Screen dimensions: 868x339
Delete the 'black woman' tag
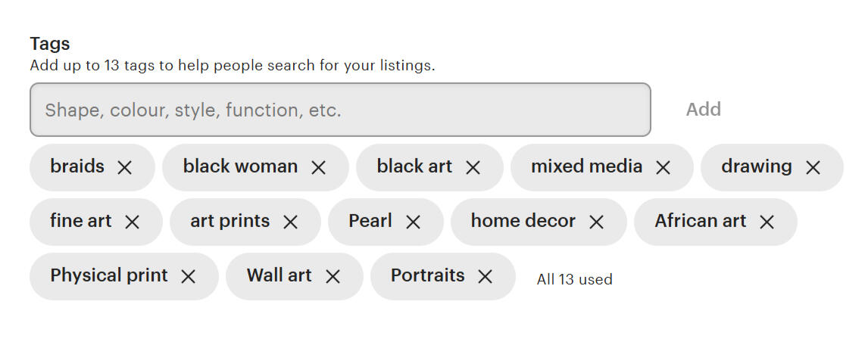click(x=319, y=167)
